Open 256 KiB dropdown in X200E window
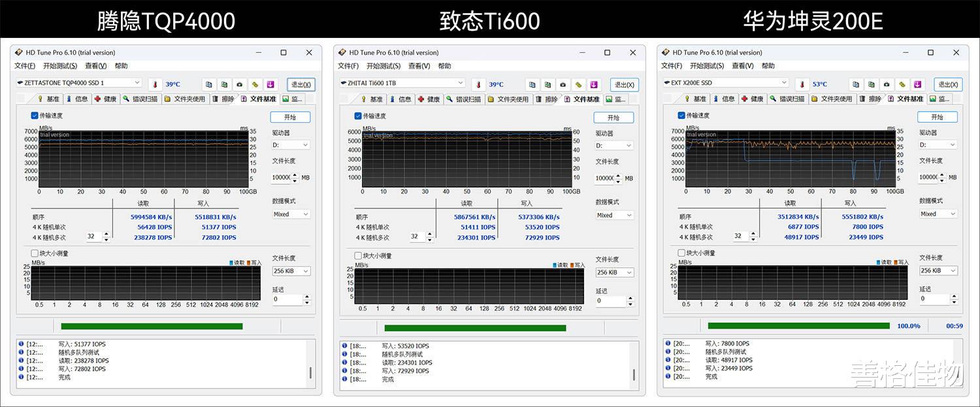Screen dimensions: 980x407 pyautogui.click(x=938, y=270)
